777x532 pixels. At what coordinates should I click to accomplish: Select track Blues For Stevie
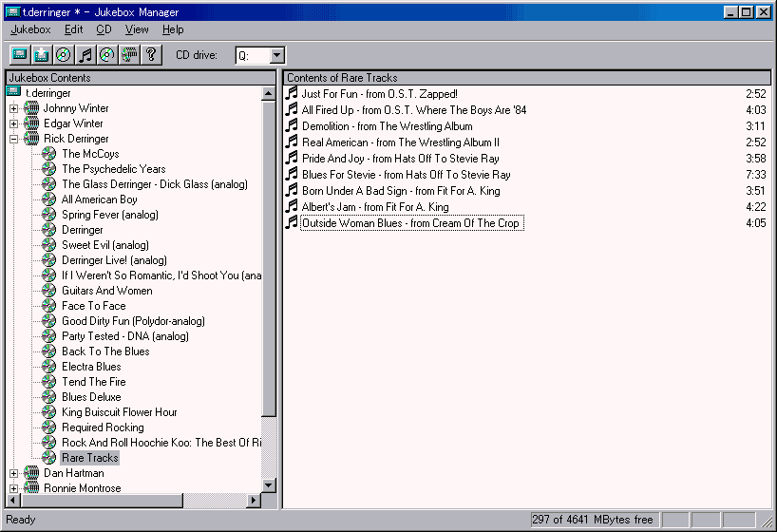tap(406, 175)
